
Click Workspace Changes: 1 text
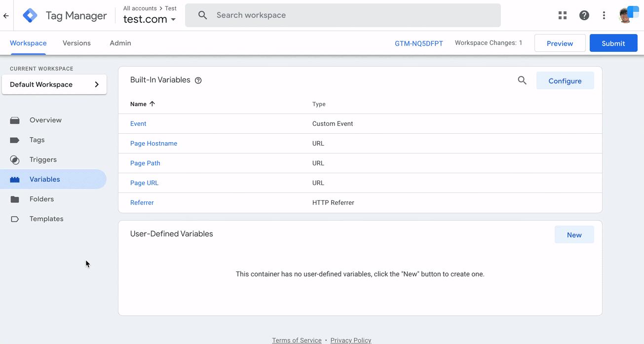[489, 43]
